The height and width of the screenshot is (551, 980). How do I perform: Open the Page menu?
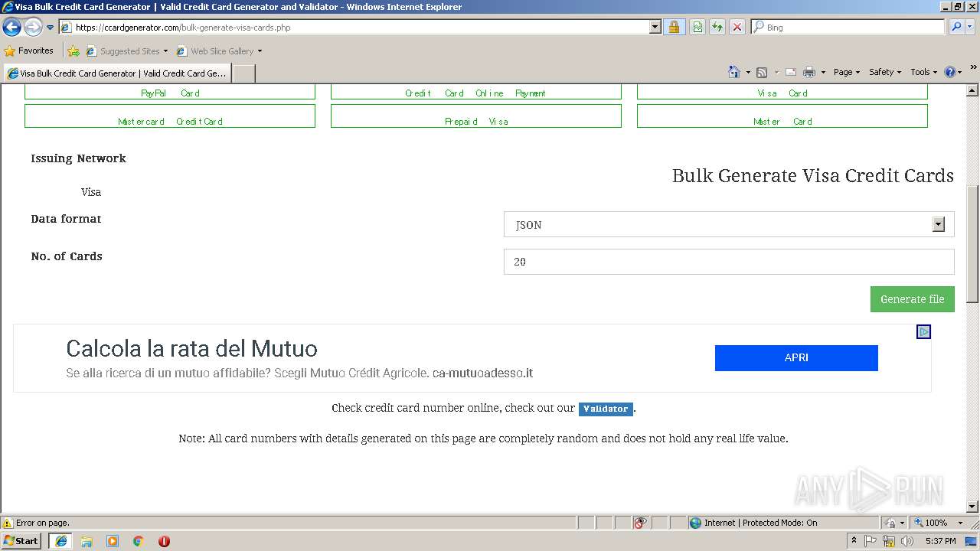pos(846,72)
